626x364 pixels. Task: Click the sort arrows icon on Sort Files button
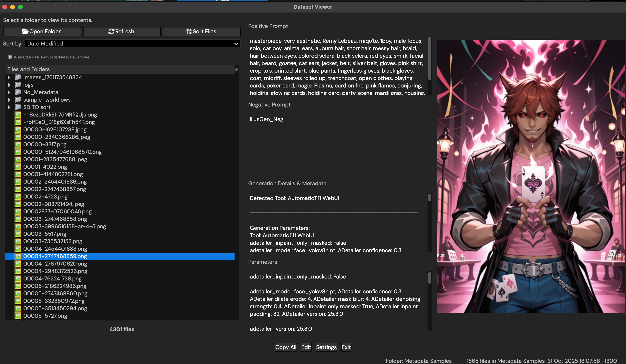[189, 31]
